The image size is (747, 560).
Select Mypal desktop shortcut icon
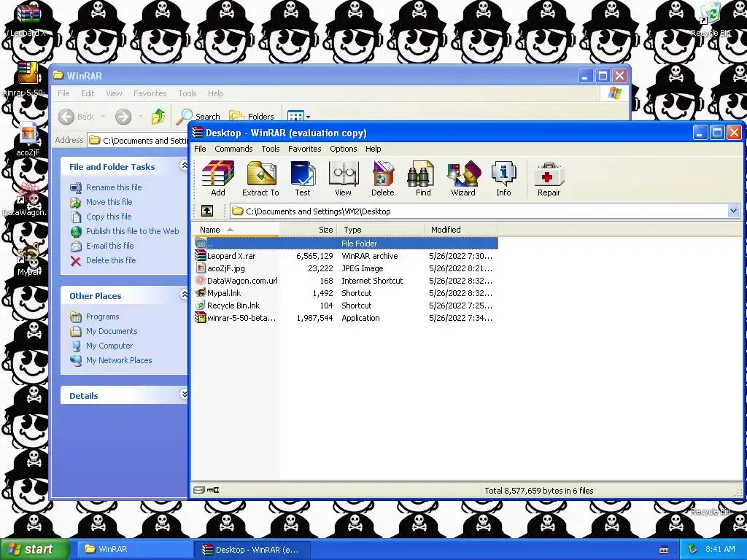point(28,259)
